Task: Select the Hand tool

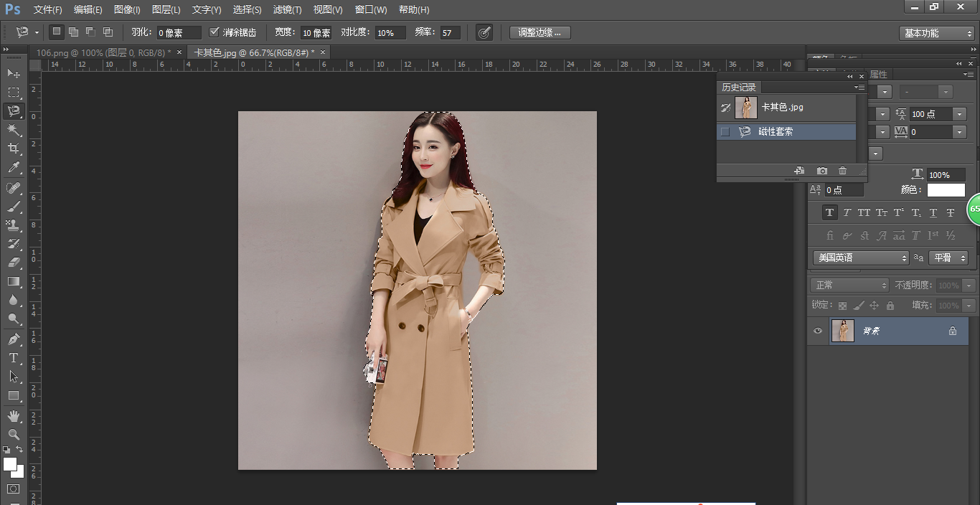Action: pos(14,416)
